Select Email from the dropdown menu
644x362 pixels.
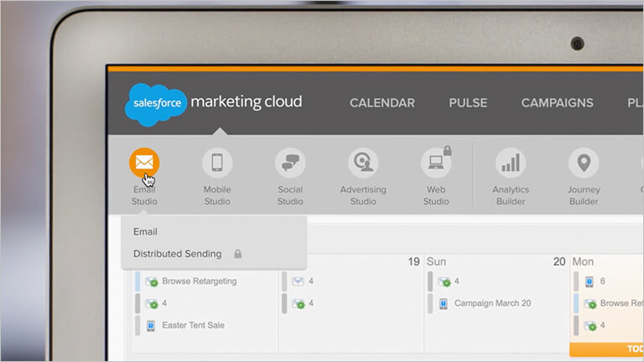(x=146, y=232)
